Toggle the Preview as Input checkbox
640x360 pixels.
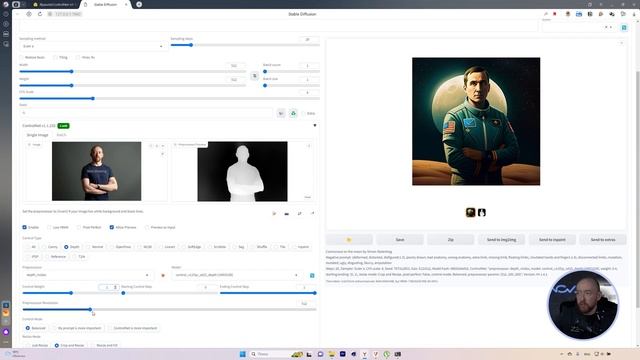tap(147, 227)
